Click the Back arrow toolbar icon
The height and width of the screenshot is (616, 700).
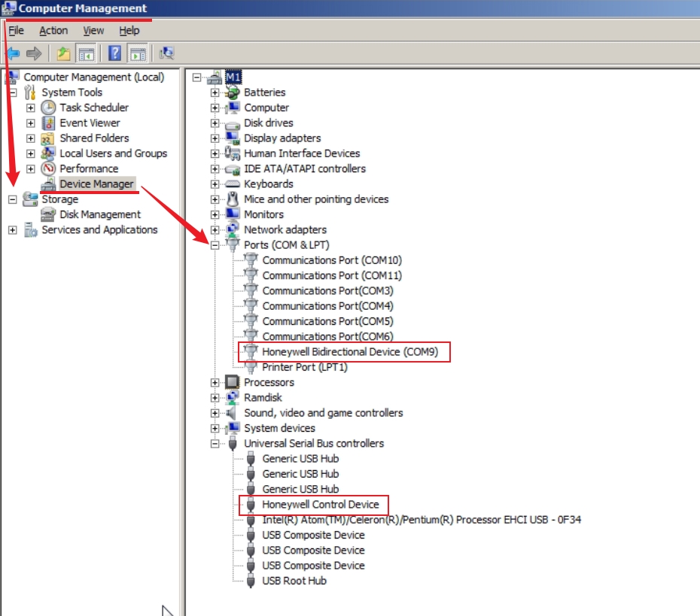[x=13, y=53]
